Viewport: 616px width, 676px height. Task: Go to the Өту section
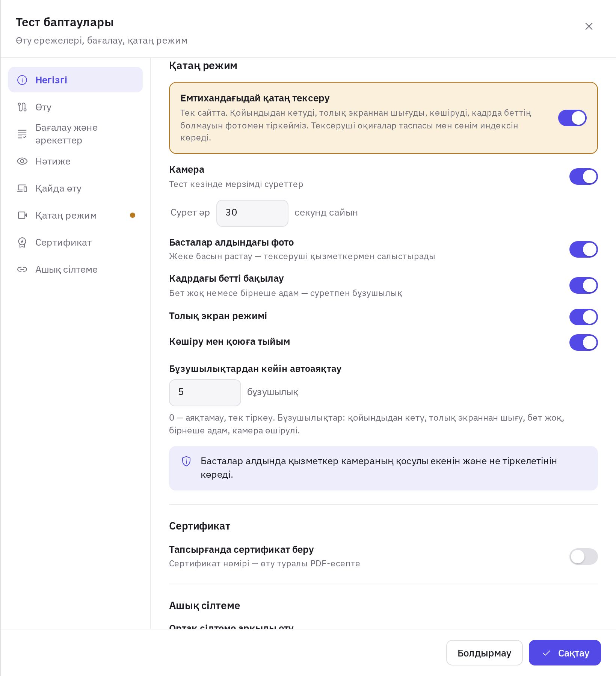(x=75, y=107)
